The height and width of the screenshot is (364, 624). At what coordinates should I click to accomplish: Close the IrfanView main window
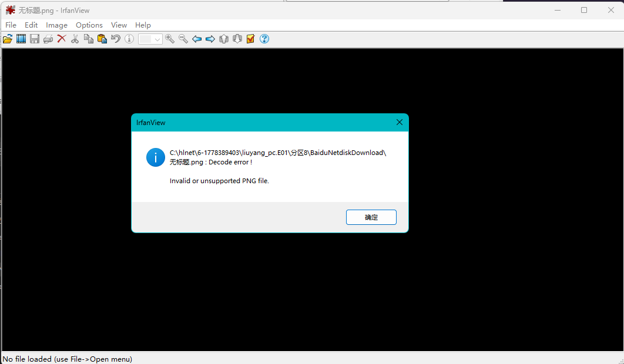click(611, 10)
